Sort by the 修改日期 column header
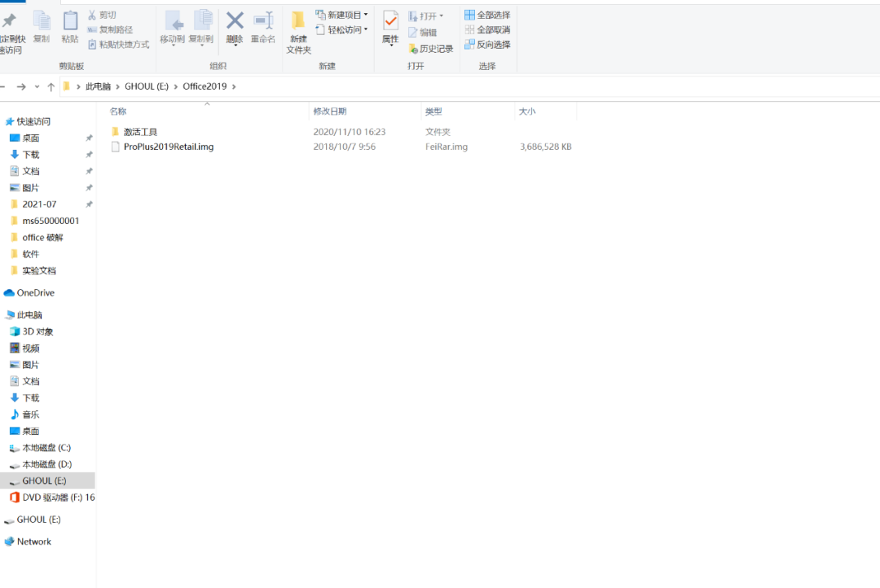The image size is (880, 588). pyautogui.click(x=330, y=112)
